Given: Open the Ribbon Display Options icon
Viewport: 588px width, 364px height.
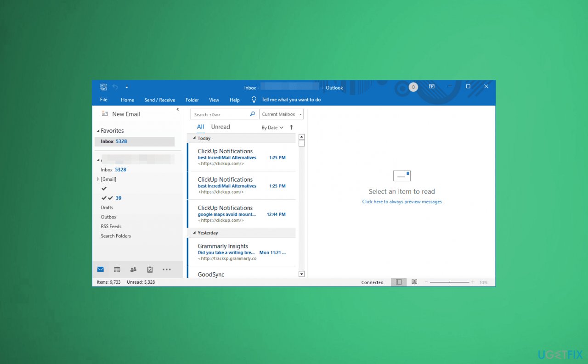Looking at the screenshot, I should tap(432, 86).
